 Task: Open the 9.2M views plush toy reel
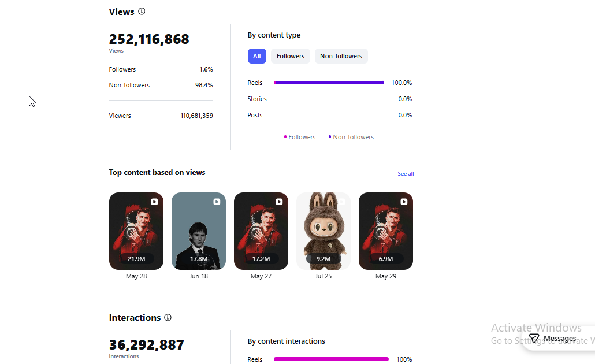coord(323,231)
